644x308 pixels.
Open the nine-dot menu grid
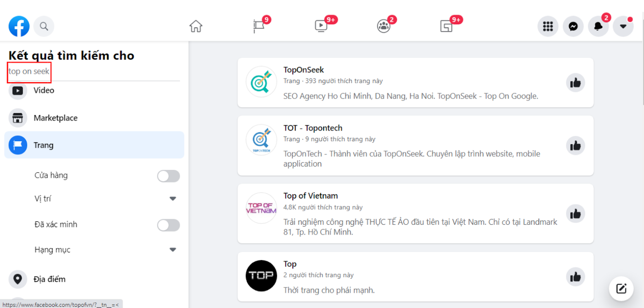point(548,27)
